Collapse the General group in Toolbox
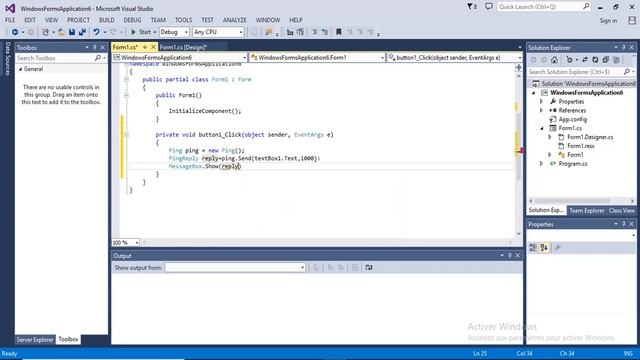Screen dimensions: 640x360 coord(20,69)
